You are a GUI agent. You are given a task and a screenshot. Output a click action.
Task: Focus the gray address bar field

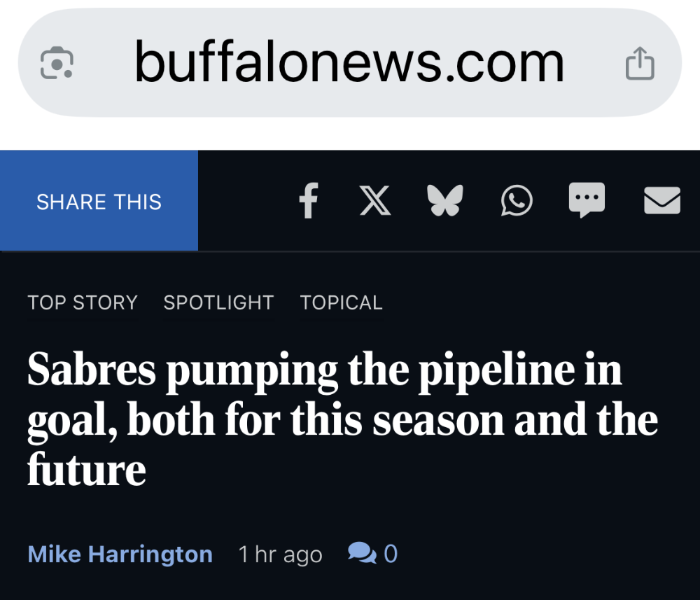[x=349, y=62]
